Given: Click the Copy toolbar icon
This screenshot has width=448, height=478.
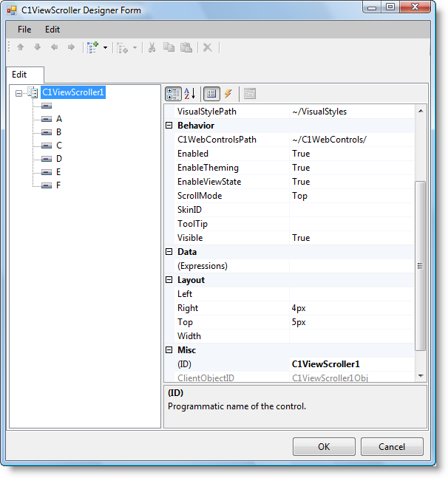Looking at the screenshot, I should [x=169, y=47].
